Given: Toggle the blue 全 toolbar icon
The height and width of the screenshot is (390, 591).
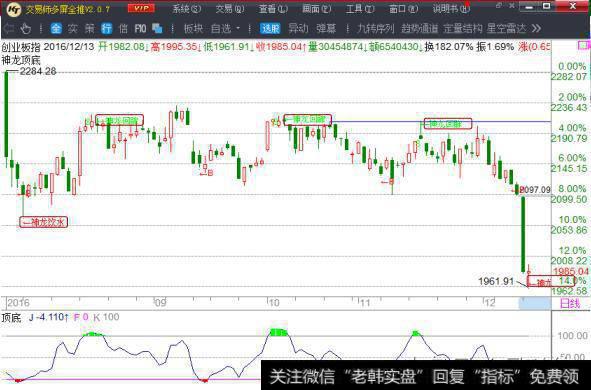Looking at the screenshot, I should pyautogui.click(x=56, y=28).
